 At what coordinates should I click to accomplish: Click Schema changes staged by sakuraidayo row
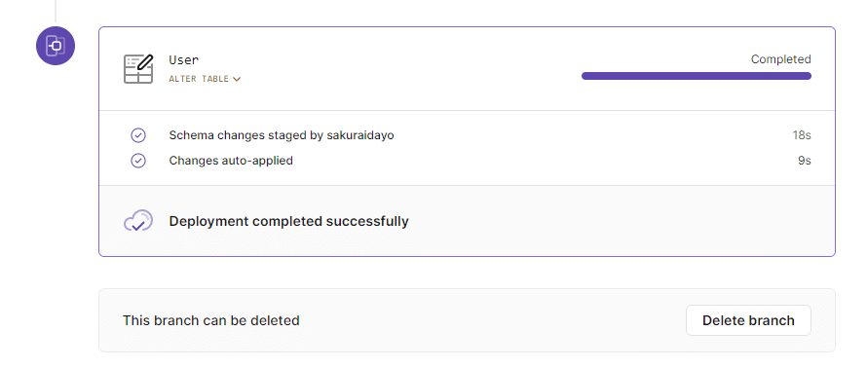tap(467, 135)
